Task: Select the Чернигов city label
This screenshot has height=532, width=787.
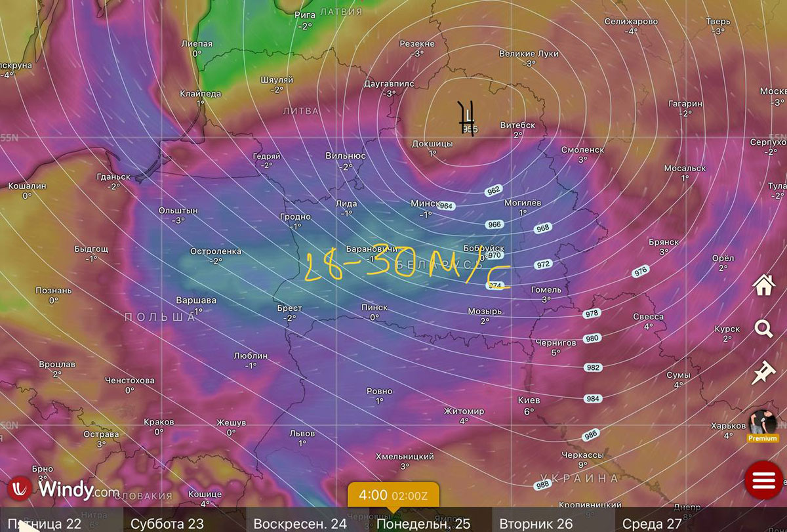Action: pos(555,342)
